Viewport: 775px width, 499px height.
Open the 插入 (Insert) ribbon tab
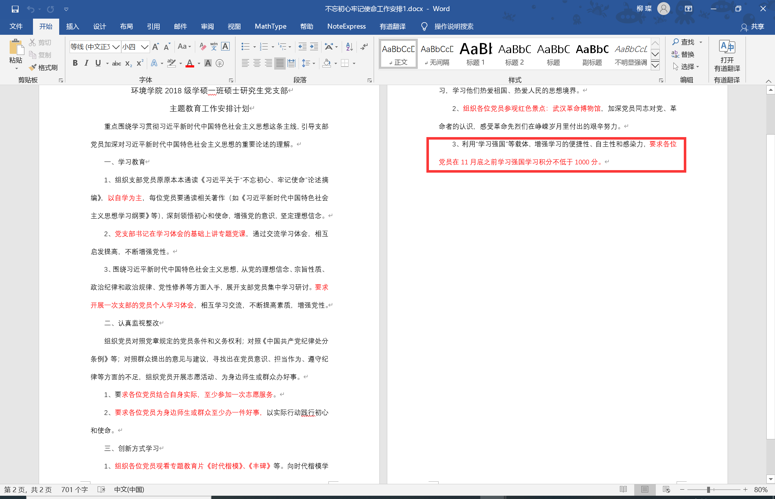coord(72,27)
